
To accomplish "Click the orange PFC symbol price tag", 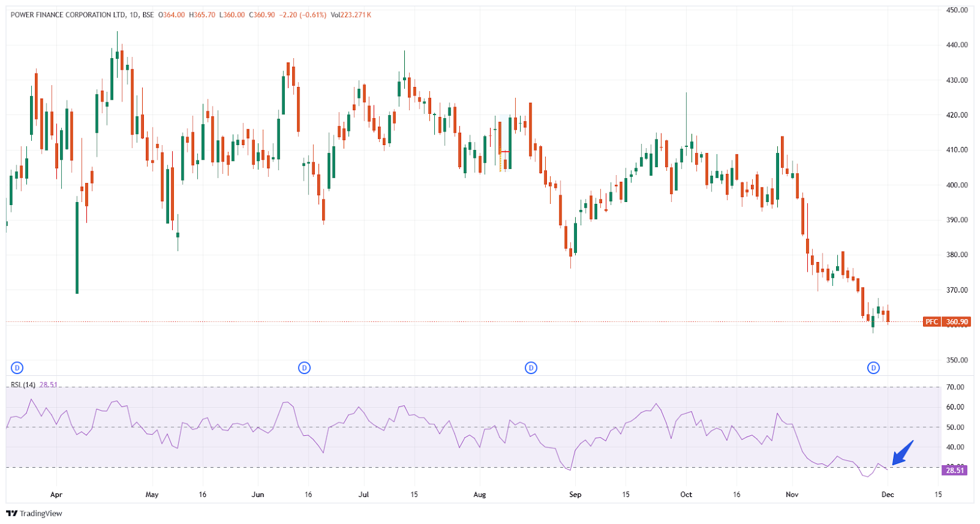I will click(932, 322).
